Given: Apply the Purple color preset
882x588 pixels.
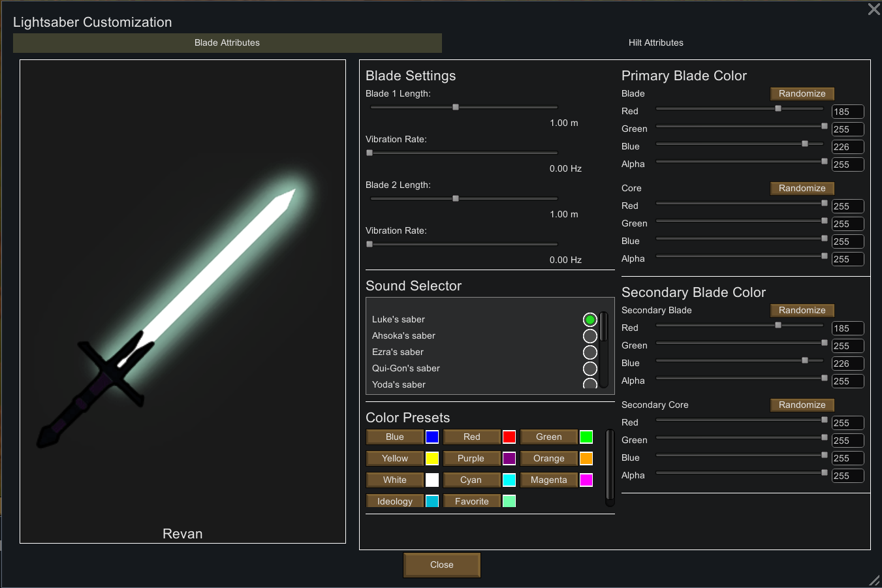Looking at the screenshot, I should coord(472,458).
